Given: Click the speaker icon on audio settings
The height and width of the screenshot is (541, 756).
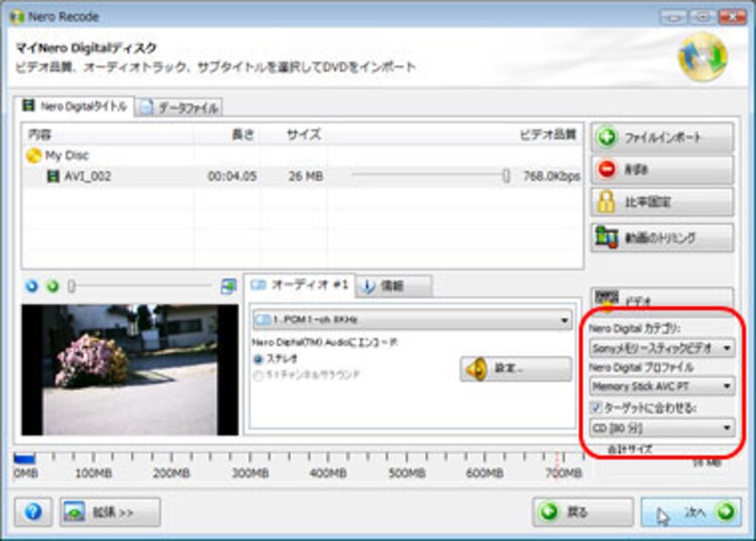Looking at the screenshot, I should pyautogui.click(x=474, y=368).
